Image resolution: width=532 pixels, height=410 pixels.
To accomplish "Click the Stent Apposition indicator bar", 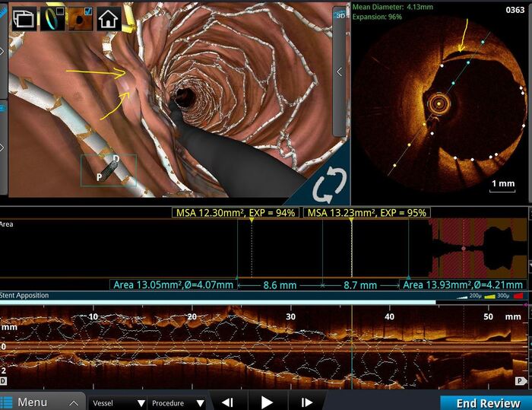I will pos(219,302).
